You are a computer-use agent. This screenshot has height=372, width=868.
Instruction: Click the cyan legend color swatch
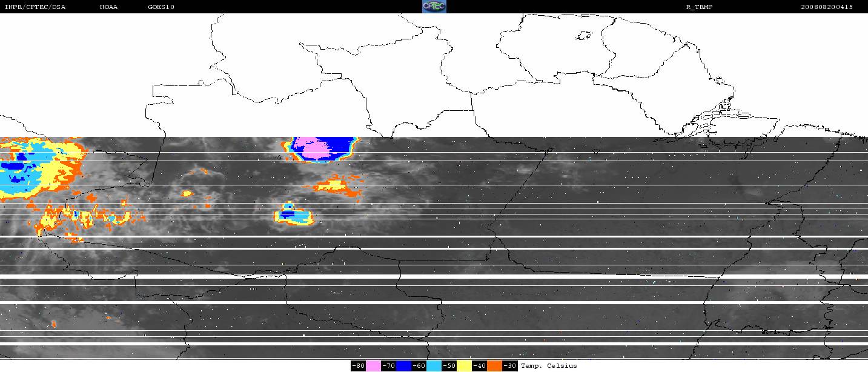tap(434, 366)
